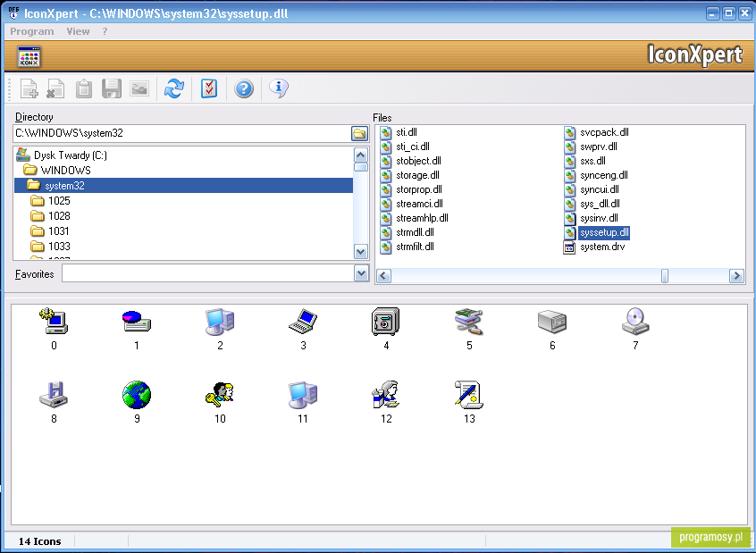Click the clipboard copy toolbar icon
The height and width of the screenshot is (553, 756).
[x=84, y=88]
